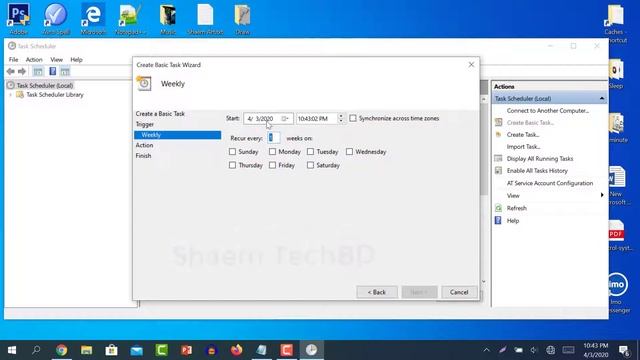Click Connect to Another Computer in Actions

(547, 111)
